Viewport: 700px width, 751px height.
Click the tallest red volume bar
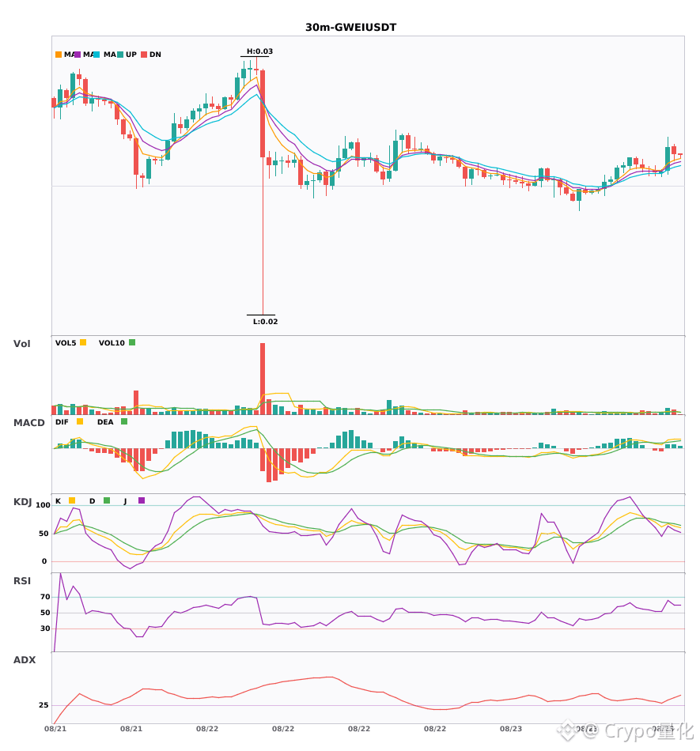[x=263, y=379]
